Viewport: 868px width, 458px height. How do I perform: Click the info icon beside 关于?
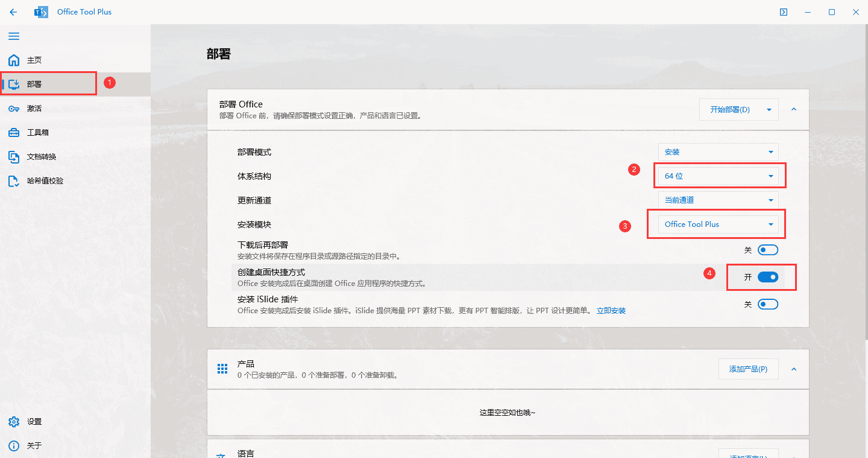click(x=14, y=446)
